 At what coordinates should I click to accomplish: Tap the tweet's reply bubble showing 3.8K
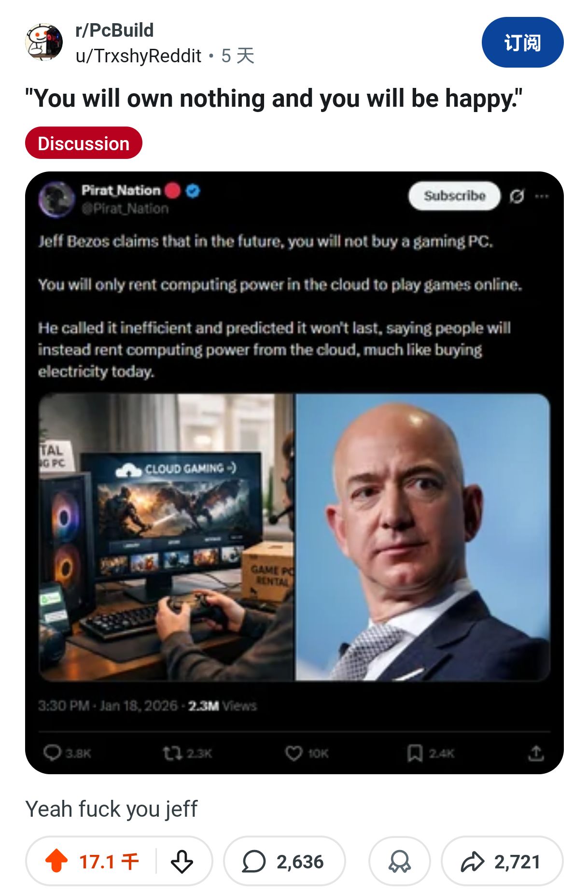pyautogui.click(x=52, y=752)
